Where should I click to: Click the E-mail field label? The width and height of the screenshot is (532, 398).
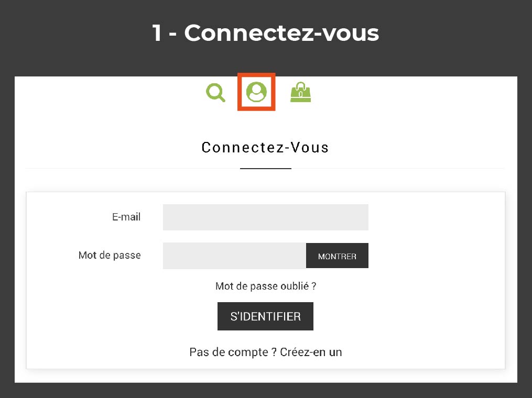point(126,217)
